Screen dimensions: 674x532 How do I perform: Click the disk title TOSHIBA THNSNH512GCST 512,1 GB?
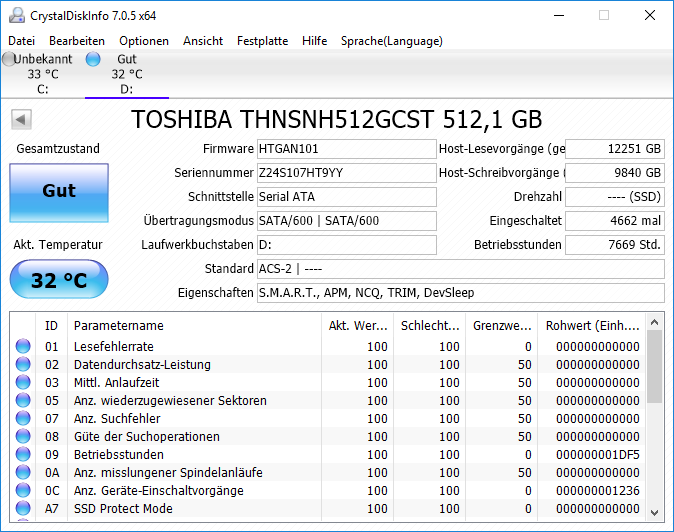coord(337,119)
